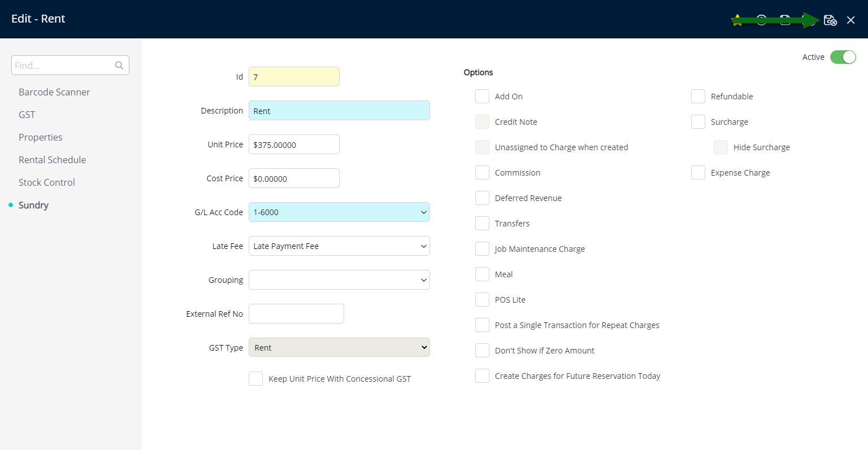The width and height of the screenshot is (868, 450).
Task: Tick the Add On checkbox
Action: [x=482, y=97]
